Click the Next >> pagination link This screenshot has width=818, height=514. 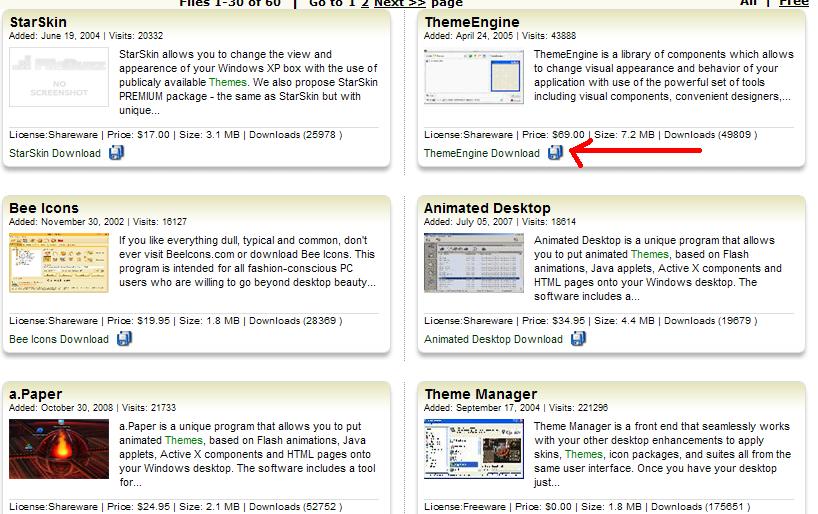(400, 3)
